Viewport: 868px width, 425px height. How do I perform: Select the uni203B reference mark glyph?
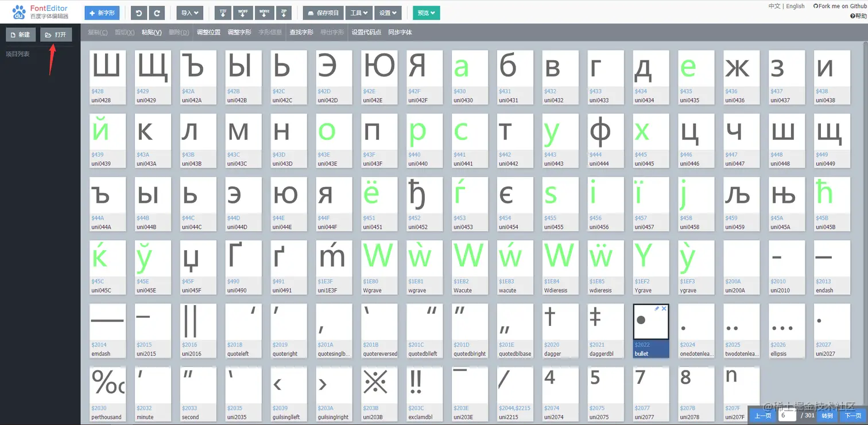coord(379,394)
